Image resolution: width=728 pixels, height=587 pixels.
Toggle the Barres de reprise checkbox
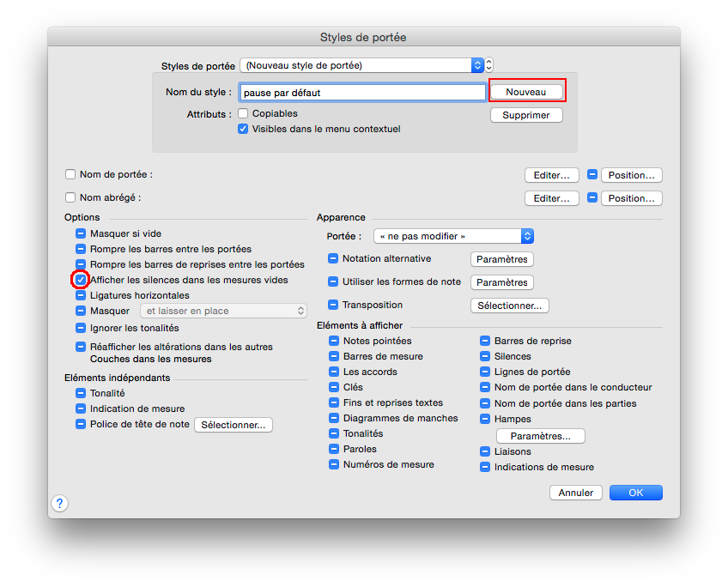click(485, 341)
